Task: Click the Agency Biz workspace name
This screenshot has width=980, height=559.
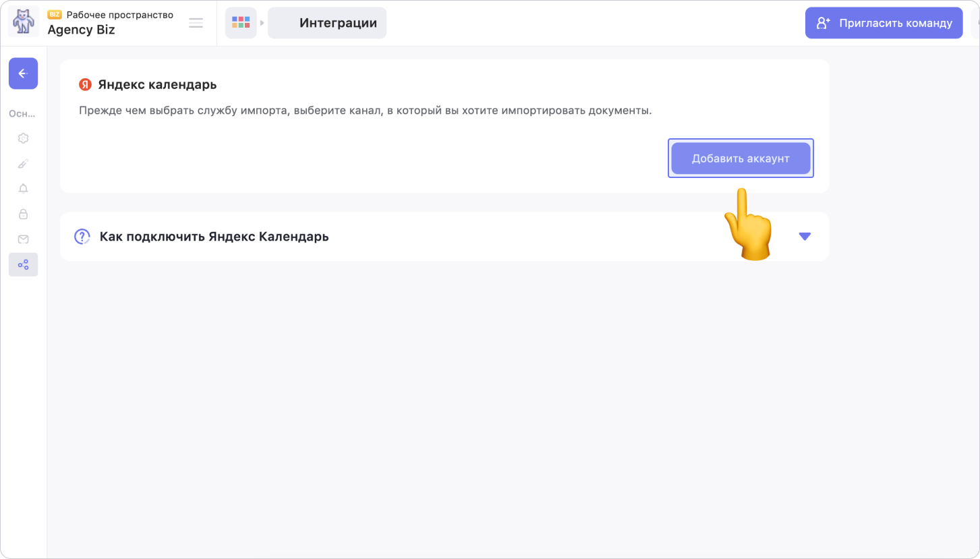Action: click(81, 30)
